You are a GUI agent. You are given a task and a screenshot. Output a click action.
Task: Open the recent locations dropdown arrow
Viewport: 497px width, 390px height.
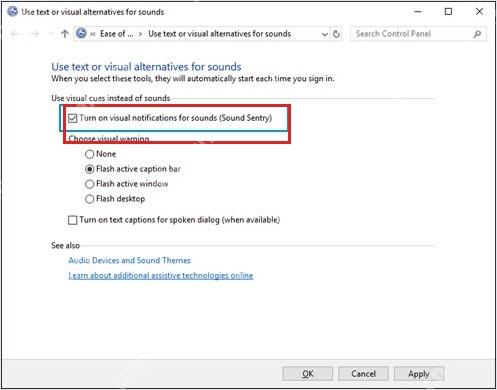click(51, 34)
